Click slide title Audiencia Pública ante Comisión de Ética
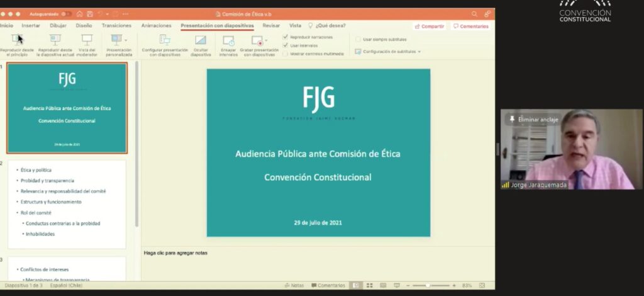Viewport: 644px width, 296px height. (x=318, y=154)
